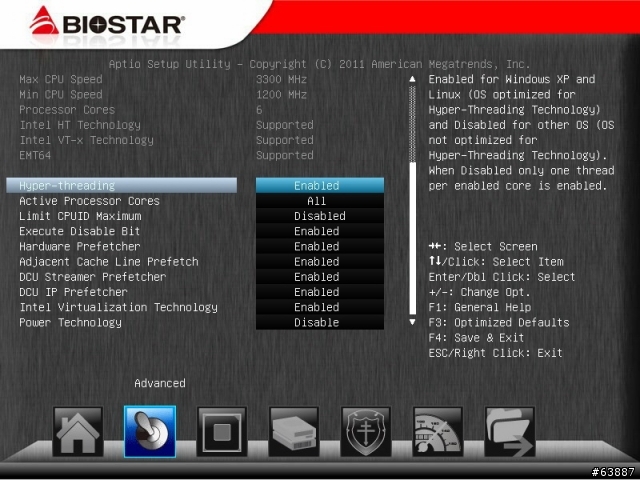The image size is (640, 480).
Task: Click the scrollbar up arrow
Action: (x=413, y=79)
